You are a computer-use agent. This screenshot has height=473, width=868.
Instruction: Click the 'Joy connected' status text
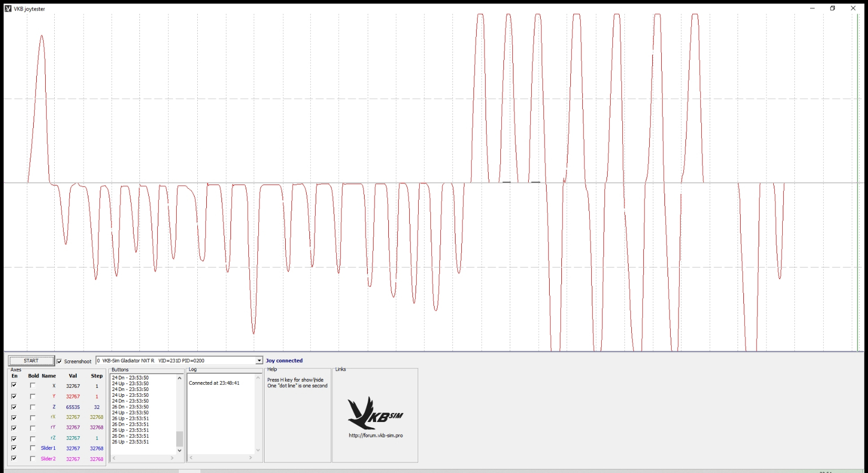pos(284,361)
